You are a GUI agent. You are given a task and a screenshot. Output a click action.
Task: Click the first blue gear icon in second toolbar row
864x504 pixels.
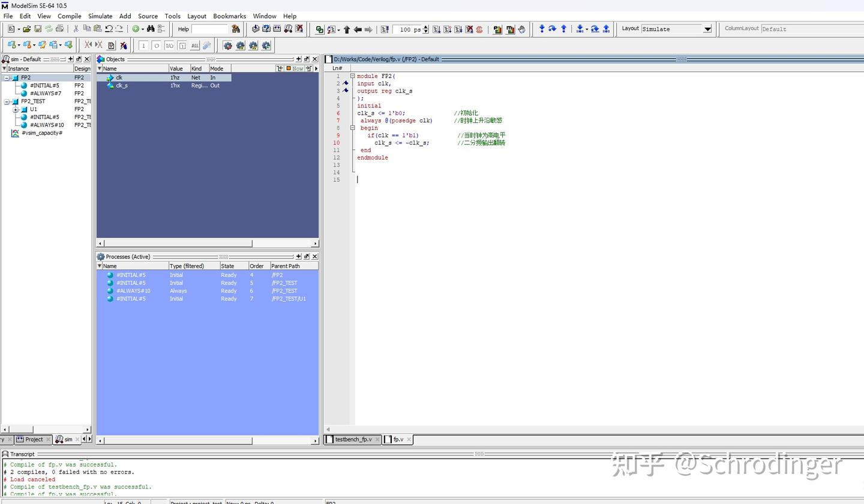pyautogui.click(x=227, y=46)
